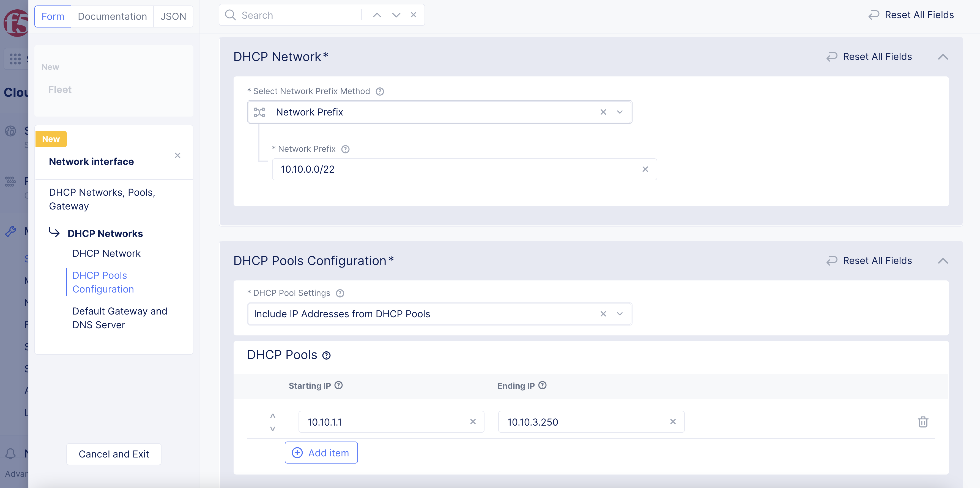Go to Default Gateway and DNS Server

click(119, 318)
